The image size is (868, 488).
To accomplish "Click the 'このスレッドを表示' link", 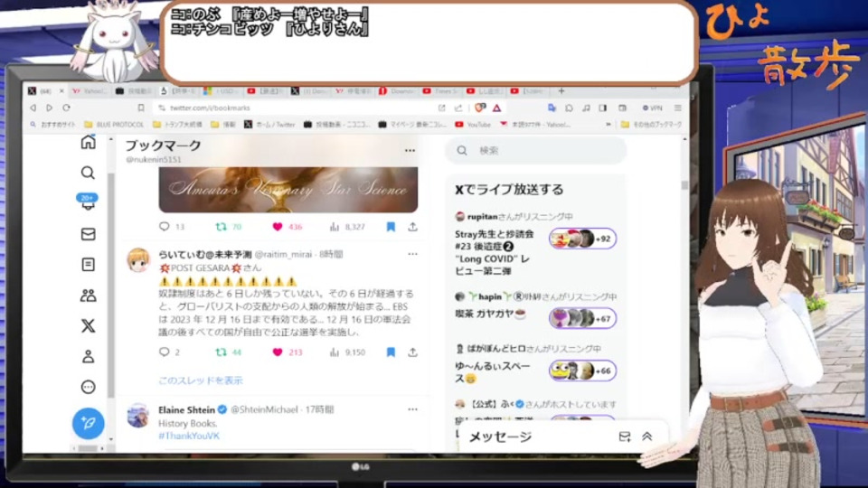I will coord(201,380).
